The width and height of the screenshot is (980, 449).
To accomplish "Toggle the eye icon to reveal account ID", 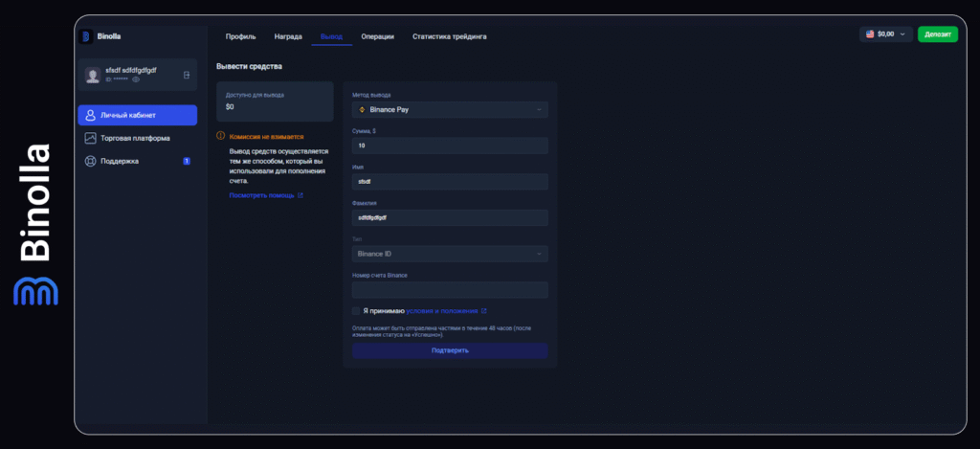I will [136, 79].
